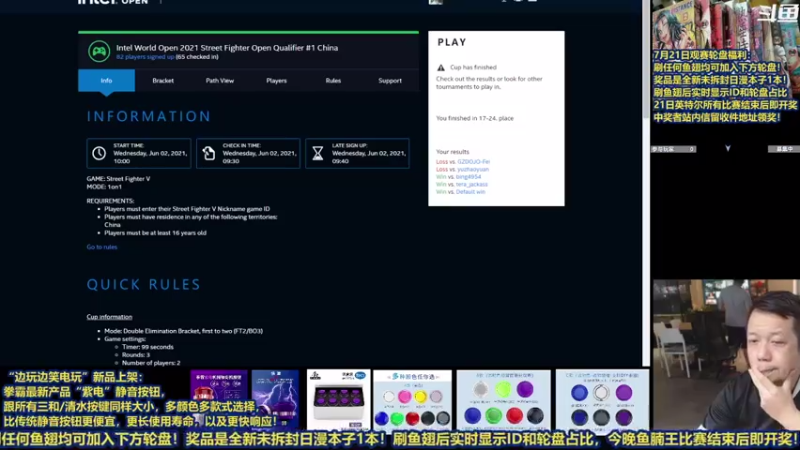
Task: Click the 'REQUIREMENTS:' label
Action: click(x=110, y=201)
